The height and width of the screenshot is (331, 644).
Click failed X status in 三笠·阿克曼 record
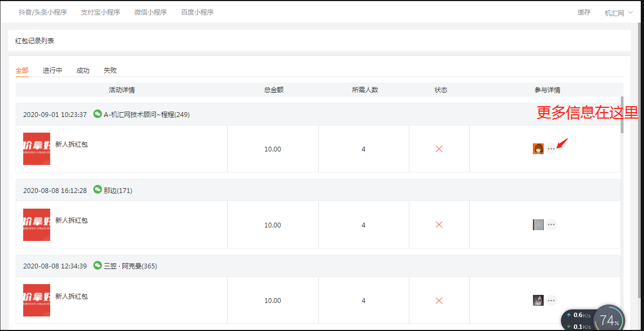pos(439,301)
